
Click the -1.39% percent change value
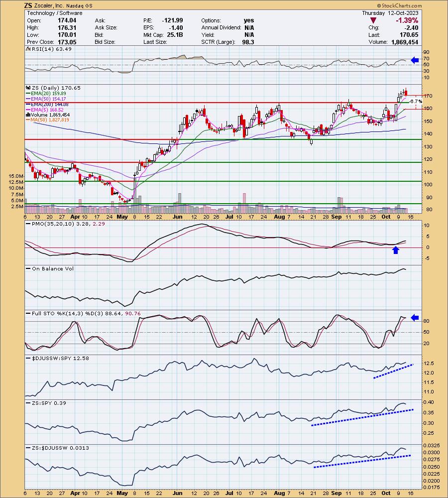[407, 20]
